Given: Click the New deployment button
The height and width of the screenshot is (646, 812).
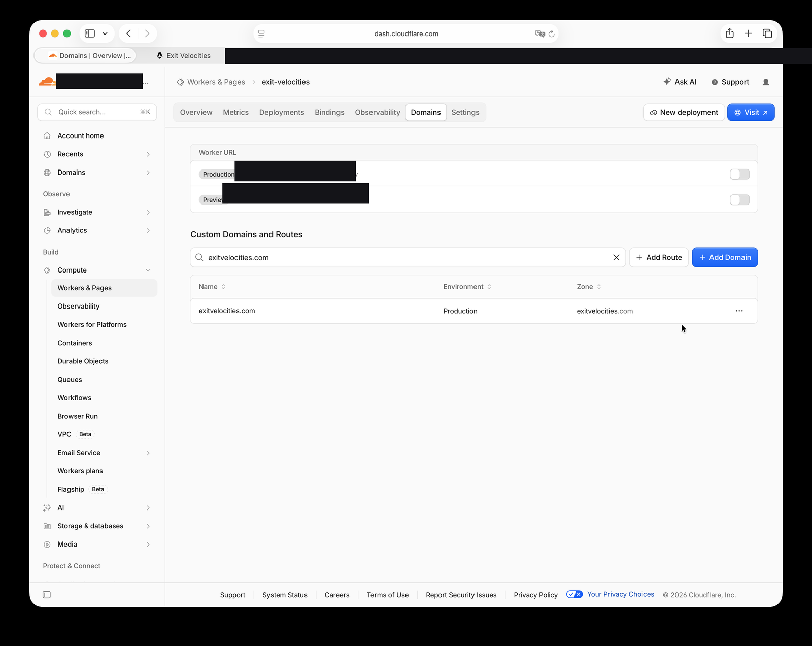Looking at the screenshot, I should (x=684, y=112).
